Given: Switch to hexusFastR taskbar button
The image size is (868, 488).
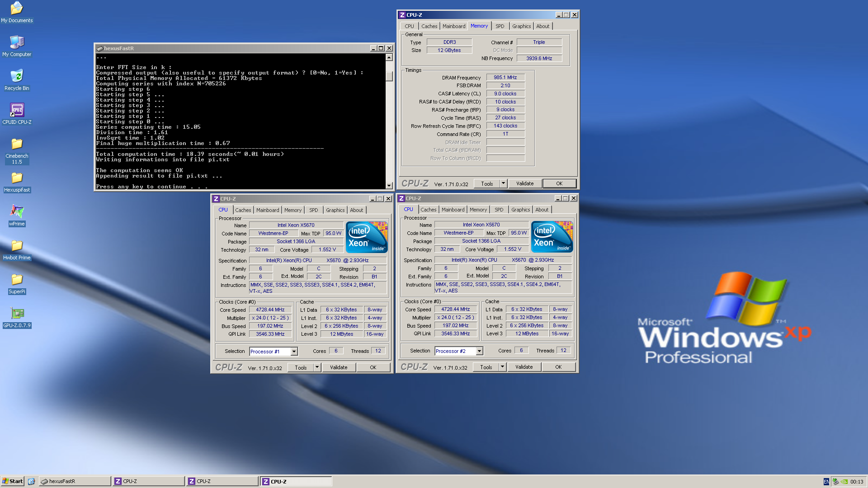Looking at the screenshot, I should (75, 481).
